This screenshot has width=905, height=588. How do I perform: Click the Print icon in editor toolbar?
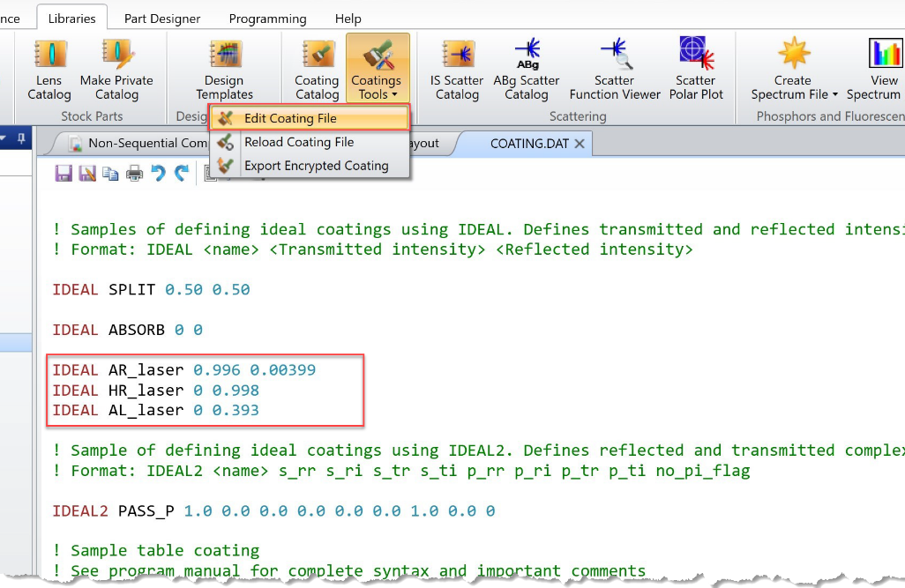134,173
